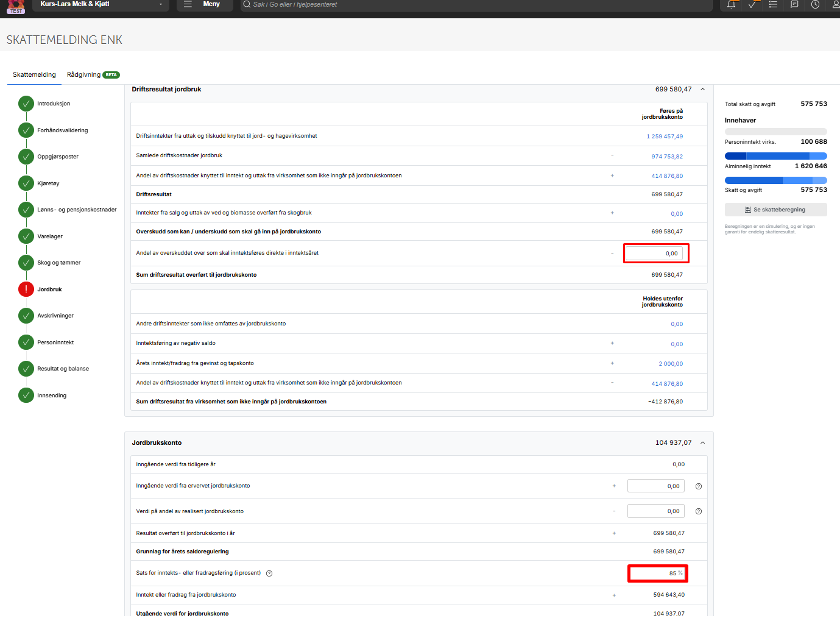The height and width of the screenshot is (621, 840).
Task: Click the Innsending step checkmark icon
Action: coord(26,396)
